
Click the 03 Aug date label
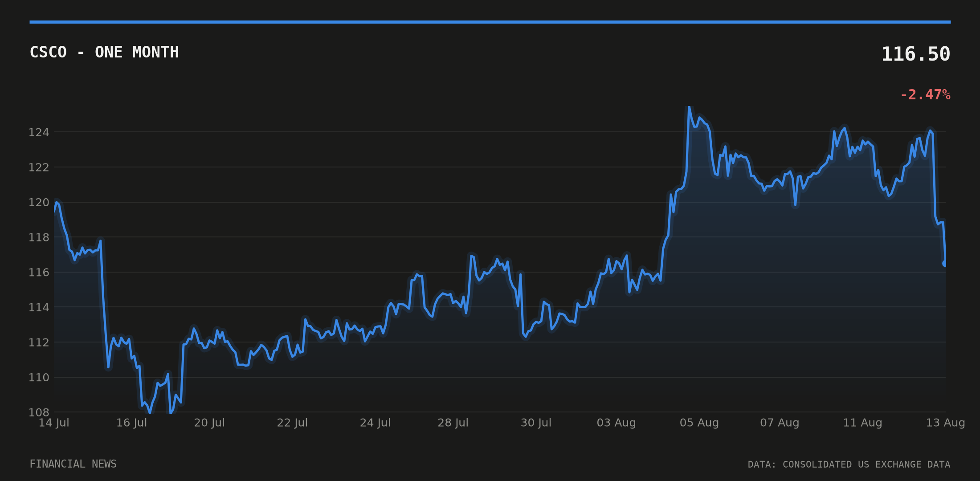617,423
